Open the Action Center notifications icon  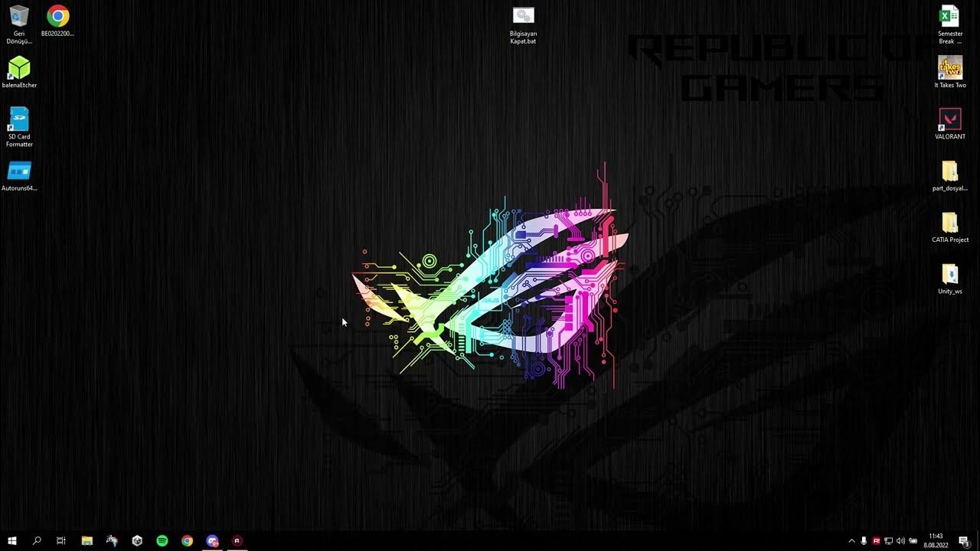(964, 541)
